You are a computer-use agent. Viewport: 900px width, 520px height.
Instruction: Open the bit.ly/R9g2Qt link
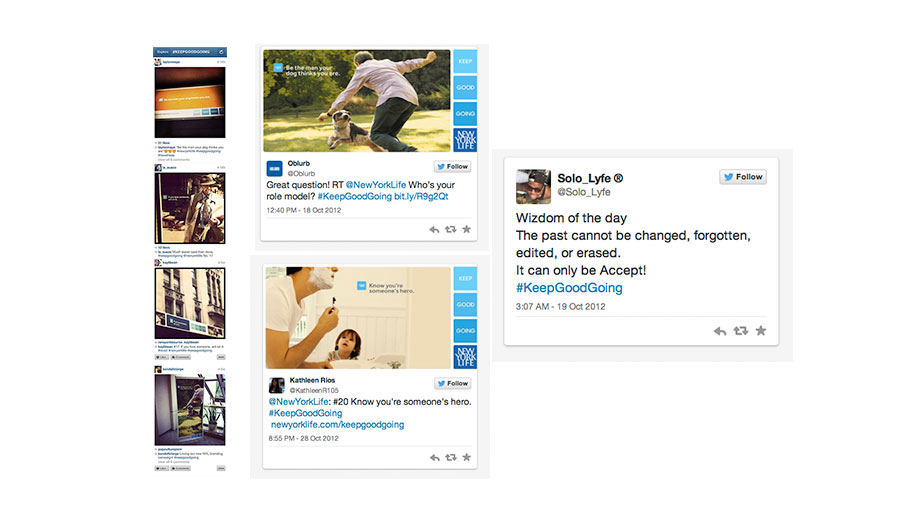pyautogui.click(x=421, y=196)
